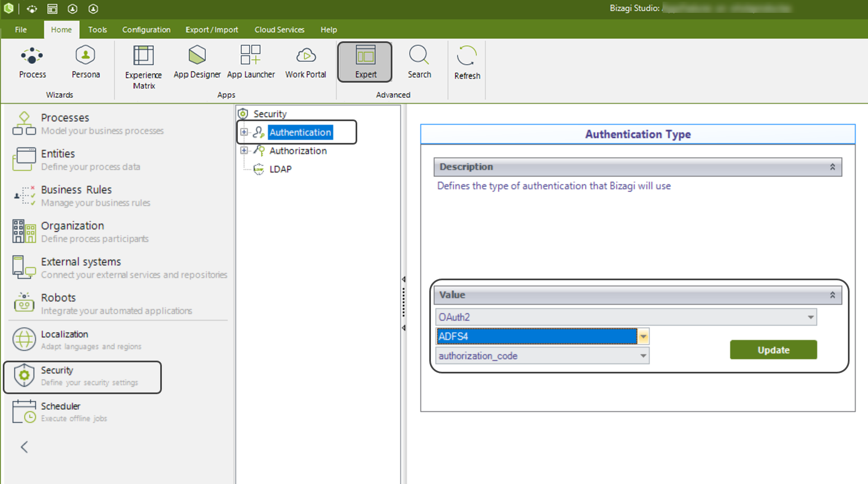Image resolution: width=868 pixels, height=484 pixels.
Task: Open the authorization_code dropdown
Action: (643, 356)
